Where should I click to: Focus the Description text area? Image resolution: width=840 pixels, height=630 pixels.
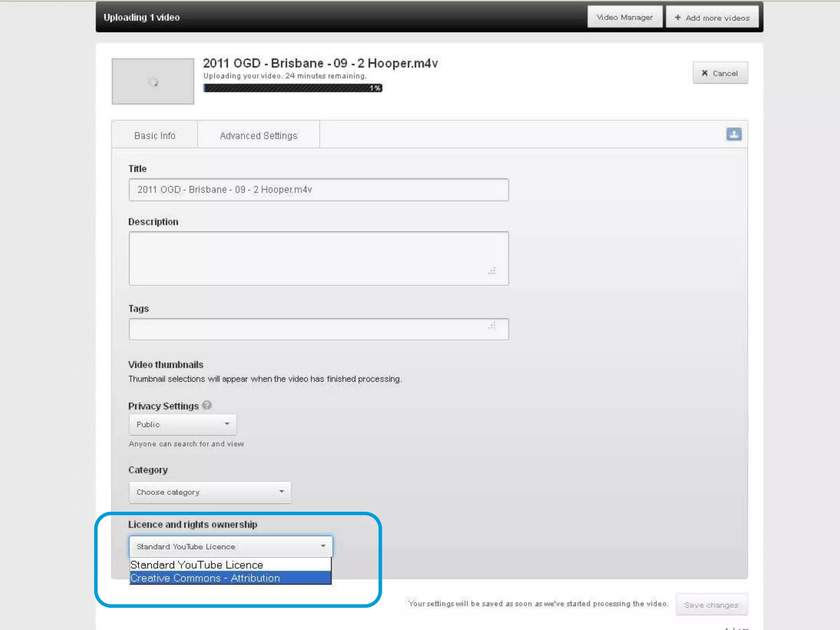point(312,258)
